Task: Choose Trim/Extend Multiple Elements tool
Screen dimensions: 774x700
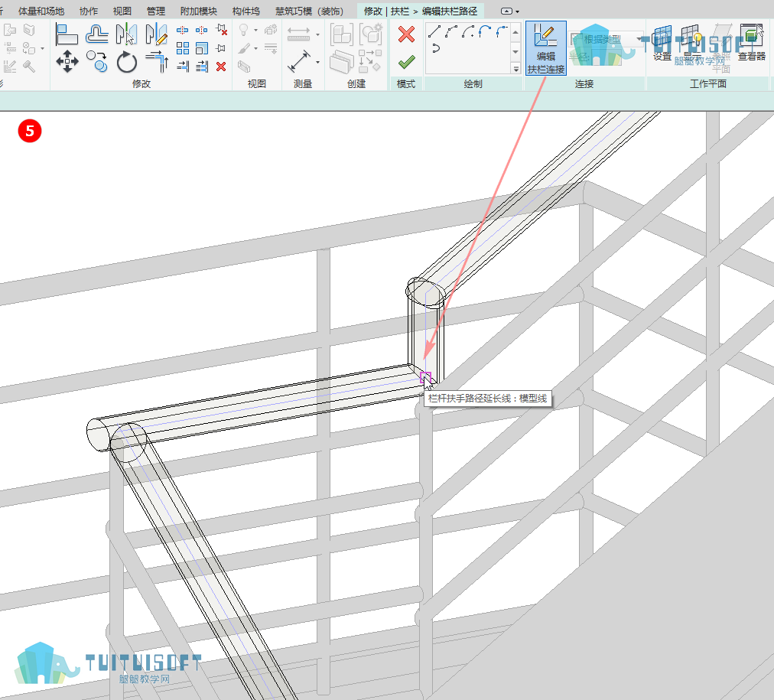Action: pos(202,66)
